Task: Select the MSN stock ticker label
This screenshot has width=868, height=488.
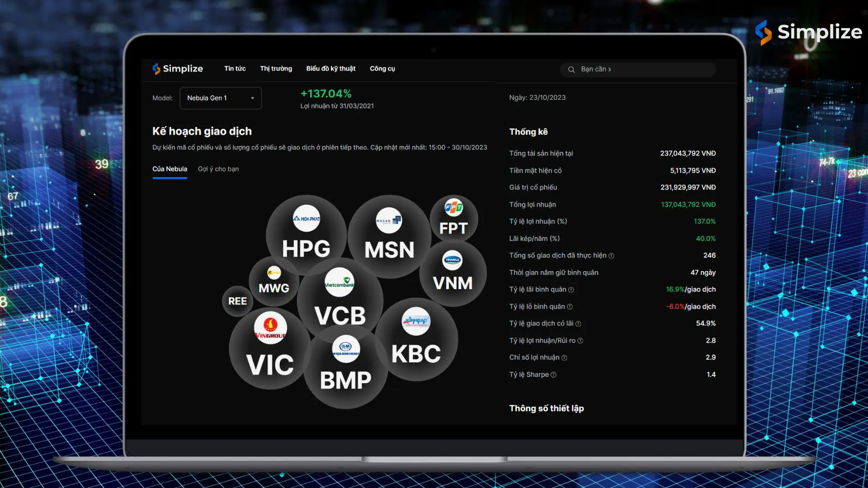Action: [x=389, y=250]
